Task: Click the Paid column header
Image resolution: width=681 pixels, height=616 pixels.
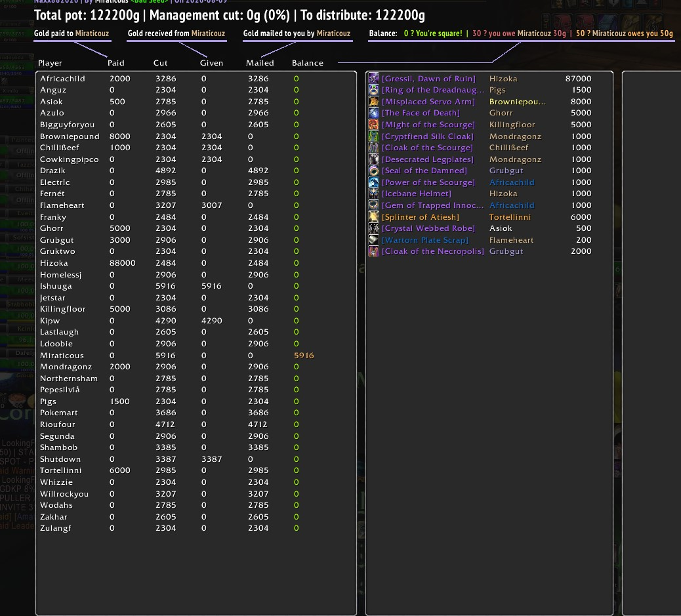Action: tap(116, 63)
